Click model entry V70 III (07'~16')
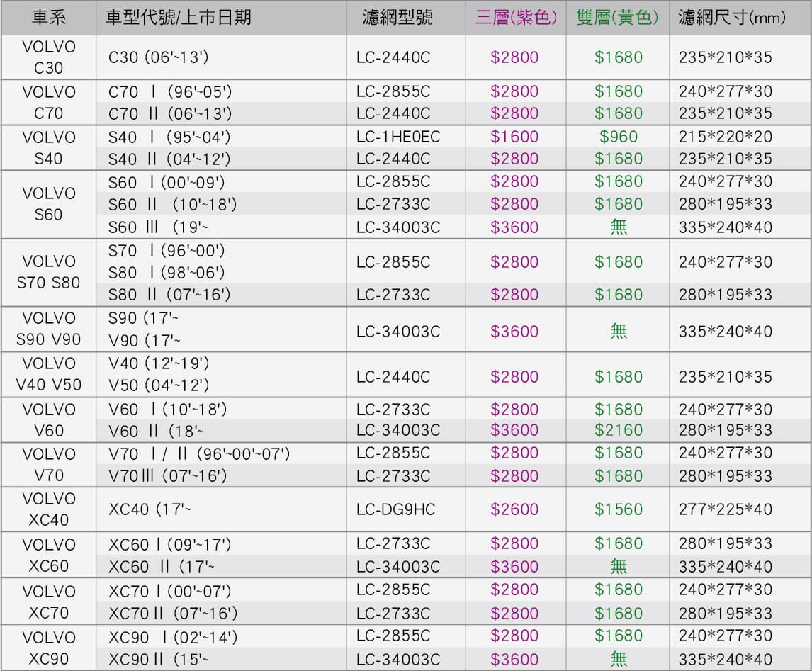 click(168, 476)
